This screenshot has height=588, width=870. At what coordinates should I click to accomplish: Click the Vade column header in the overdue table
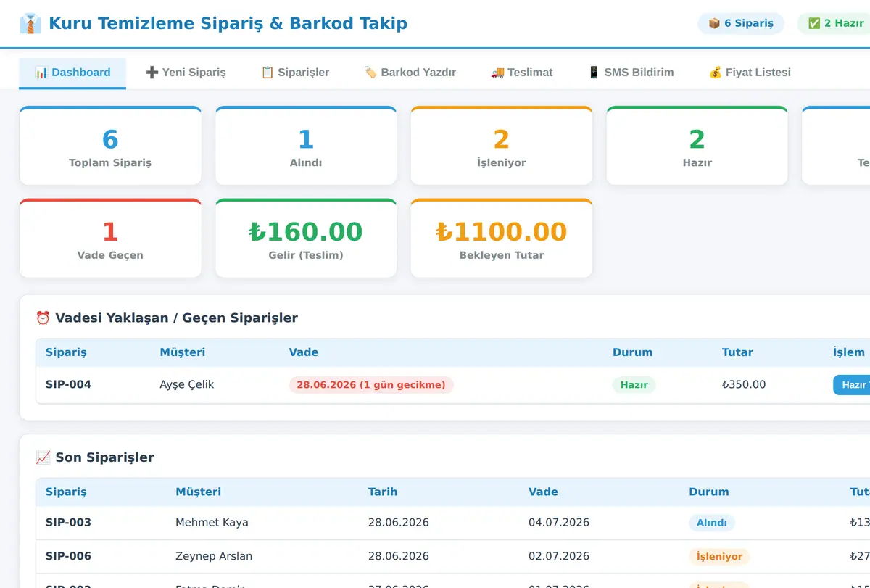tap(304, 352)
